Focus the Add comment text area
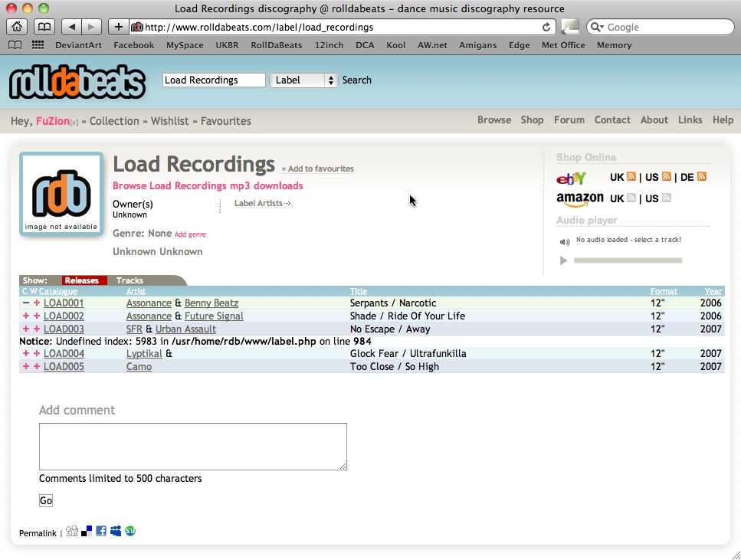741x560 pixels. pyautogui.click(x=193, y=447)
